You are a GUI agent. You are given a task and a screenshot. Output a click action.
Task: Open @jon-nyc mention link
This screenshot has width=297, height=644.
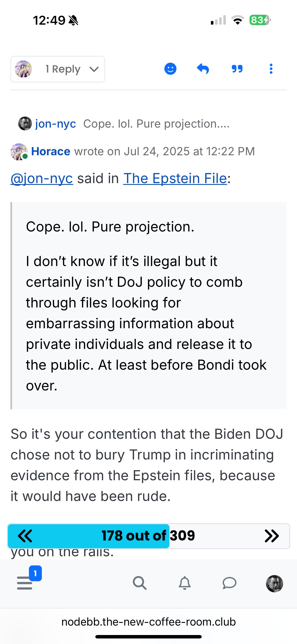pos(42,179)
